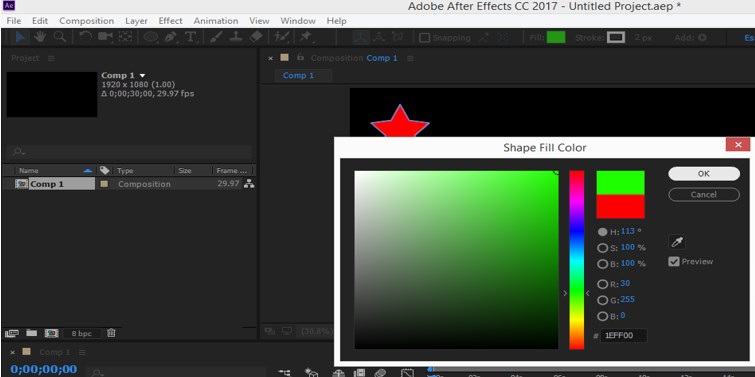Create a new folder in Project panel
Screen dimensions: 755x377
pyautogui.click(x=32, y=333)
